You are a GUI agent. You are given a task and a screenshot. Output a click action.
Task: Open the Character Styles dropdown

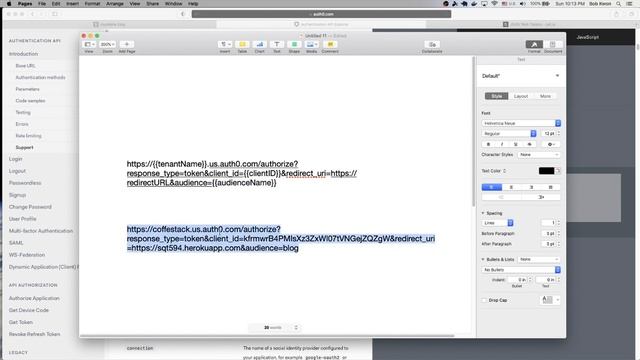[x=539, y=155]
